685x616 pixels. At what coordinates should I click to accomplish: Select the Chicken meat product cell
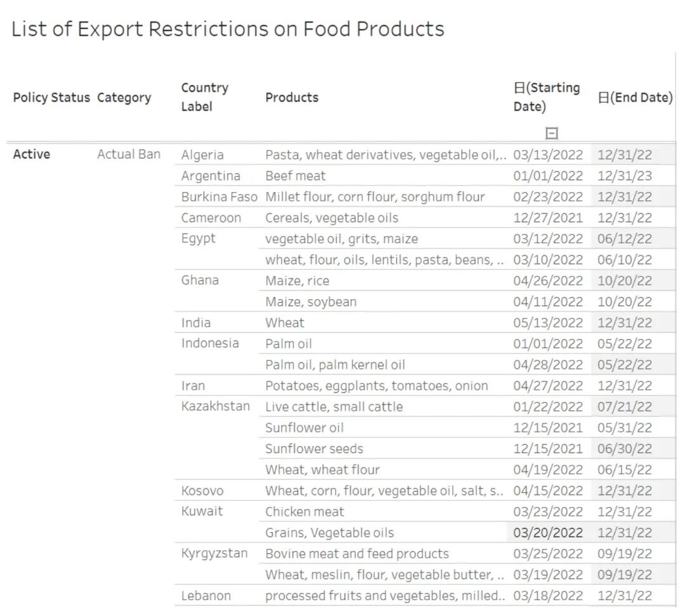pos(304,511)
